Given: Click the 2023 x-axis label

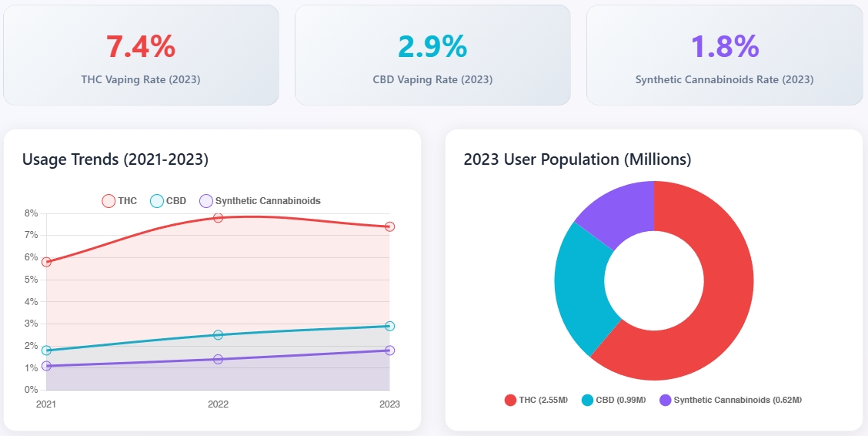Looking at the screenshot, I should (389, 404).
